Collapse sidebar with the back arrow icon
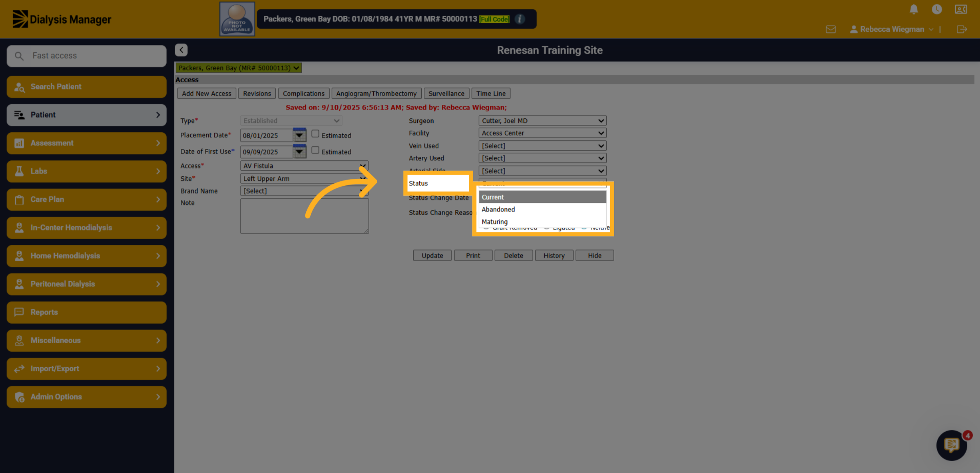This screenshot has height=473, width=980. click(181, 50)
